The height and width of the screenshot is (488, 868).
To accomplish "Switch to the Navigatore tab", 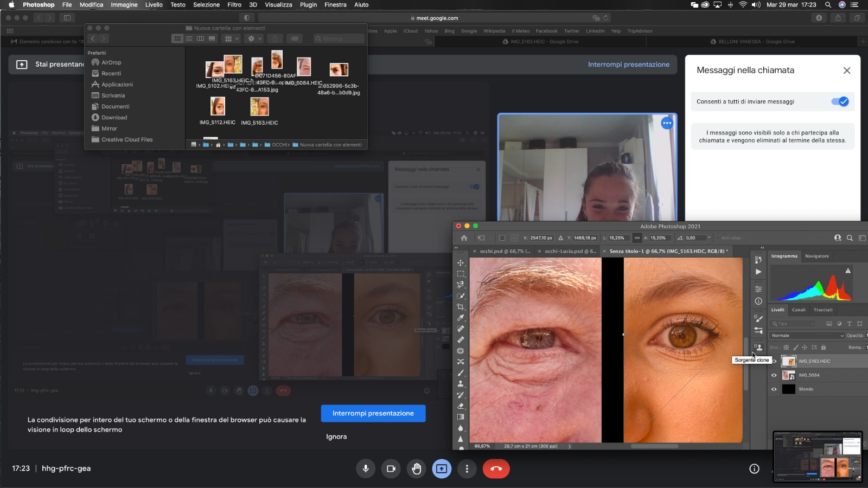I will [x=817, y=256].
